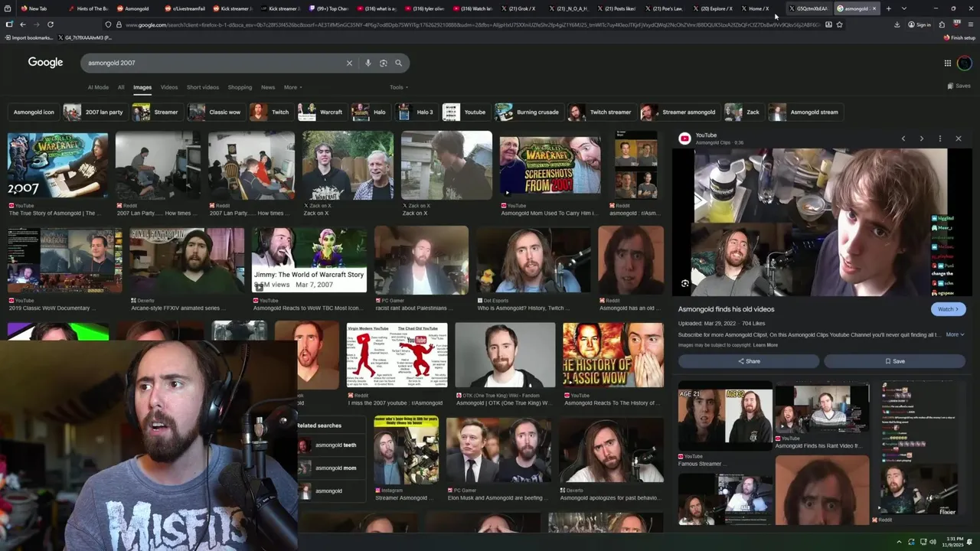Select the Streamer asmongold filter chip
The height and width of the screenshot is (551, 980).
pyautogui.click(x=680, y=112)
